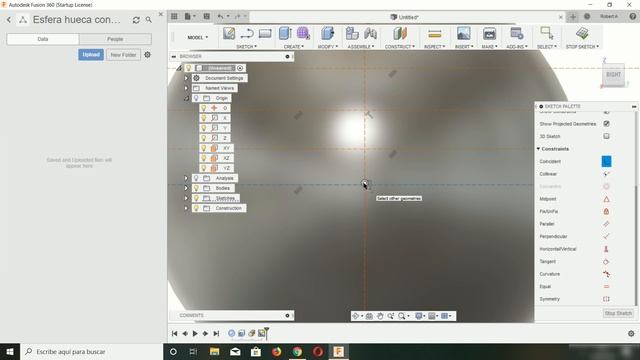Select the Line sketch tool icon

(x=247, y=33)
